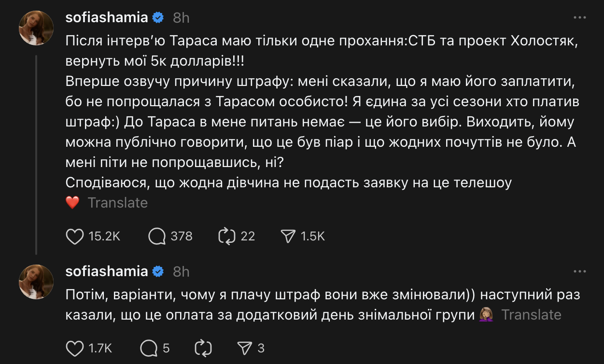The height and width of the screenshot is (364, 604).
Task: Open the more options menu of first post
Action: [579, 18]
